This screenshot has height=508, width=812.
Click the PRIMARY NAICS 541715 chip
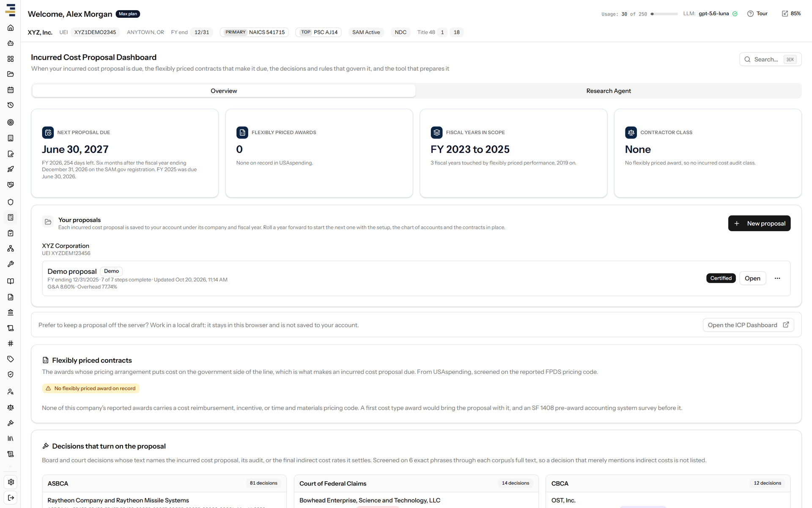(x=254, y=32)
